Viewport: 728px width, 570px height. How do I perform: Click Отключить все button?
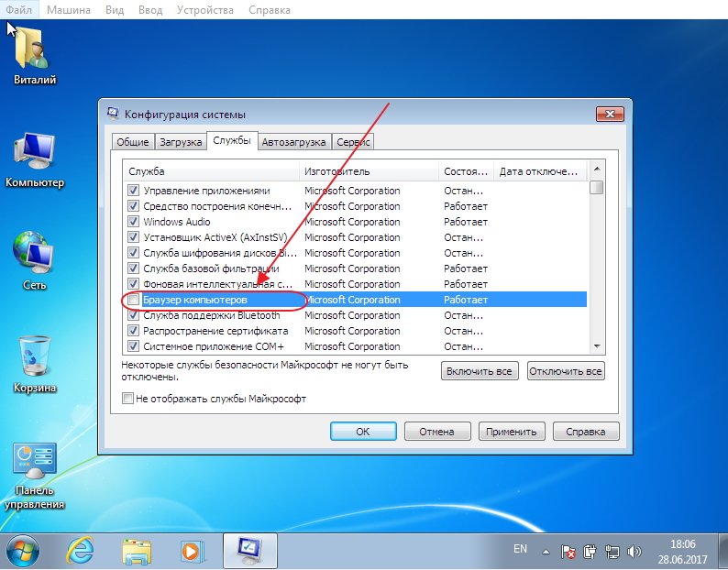pyautogui.click(x=566, y=371)
